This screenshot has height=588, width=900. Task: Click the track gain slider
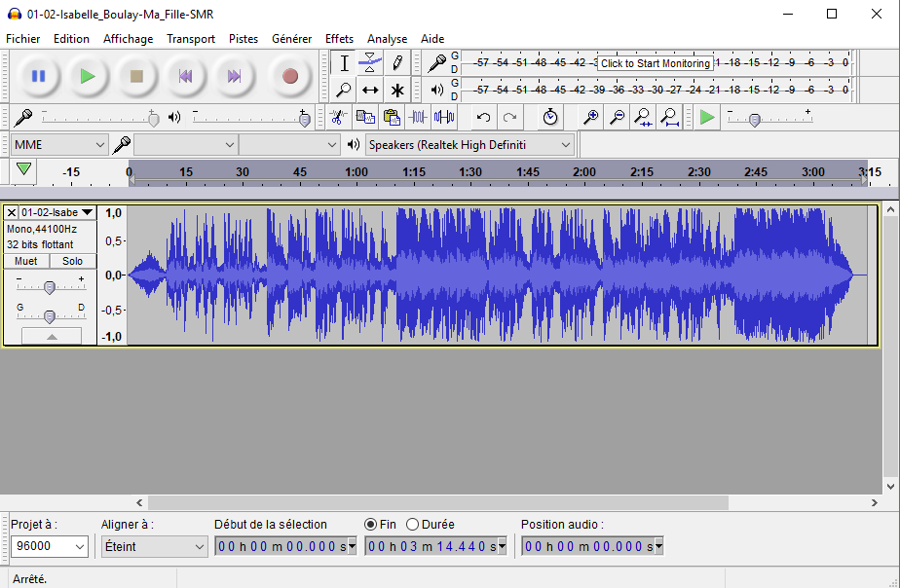[x=50, y=287]
